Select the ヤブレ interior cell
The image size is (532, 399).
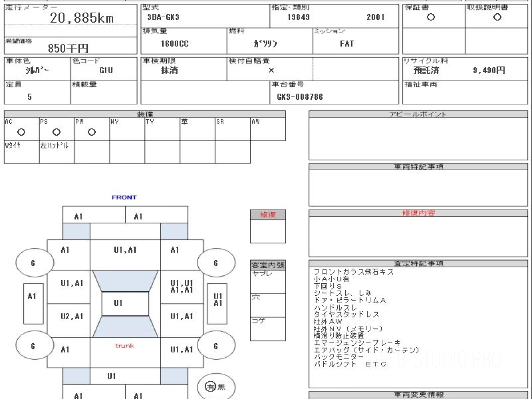(268, 282)
